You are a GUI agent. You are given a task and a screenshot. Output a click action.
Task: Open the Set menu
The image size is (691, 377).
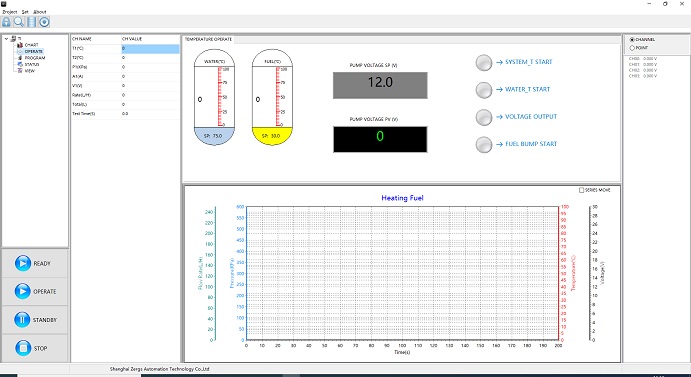[x=25, y=12]
